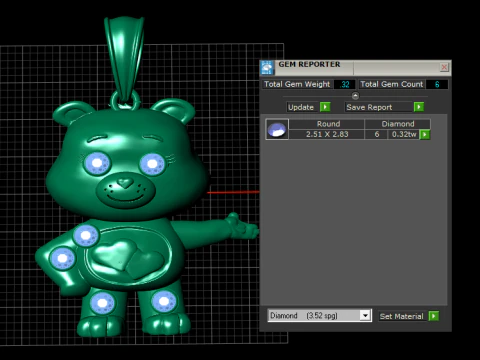Click the Update label
The image size is (480, 360).
(x=301, y=107)
